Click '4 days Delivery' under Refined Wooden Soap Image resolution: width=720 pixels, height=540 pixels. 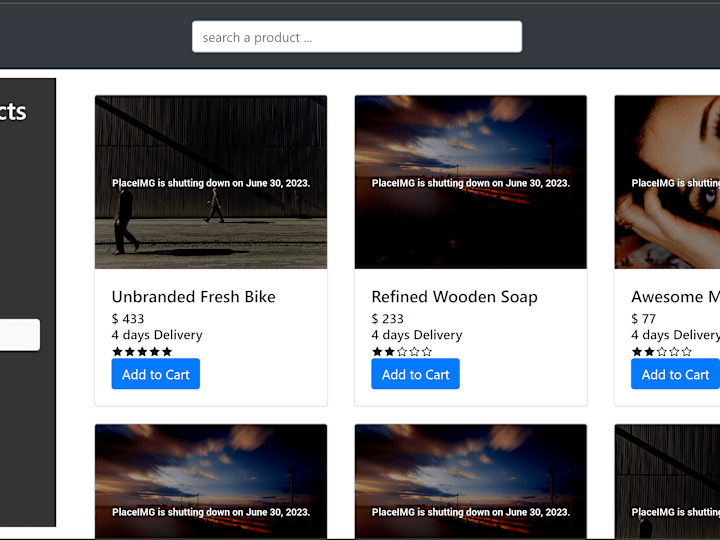(x=417, y=335)
